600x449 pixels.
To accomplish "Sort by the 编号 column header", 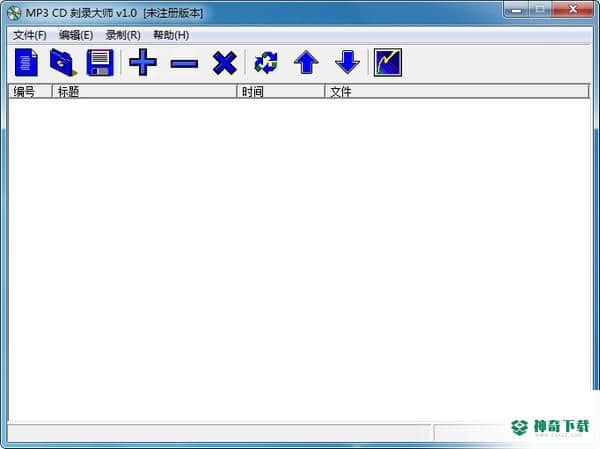I will pyautogui.click(x=30, y=91).
